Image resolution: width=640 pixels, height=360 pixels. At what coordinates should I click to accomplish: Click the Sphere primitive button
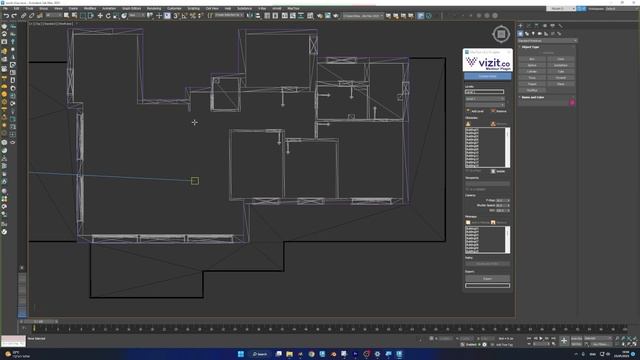[x=532, y=65]
